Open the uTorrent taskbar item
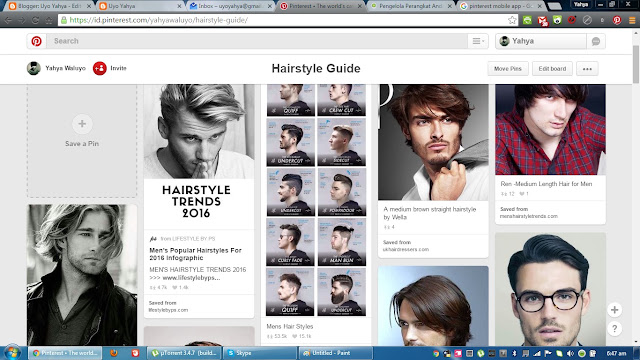 184,353
